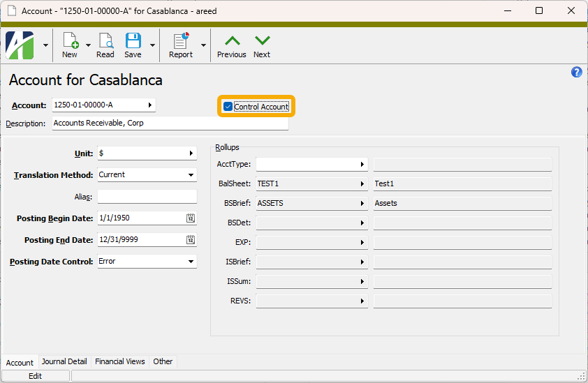Open the BalSheet rollup lookup arrow
Screen dimensions: 588x383
362,184
